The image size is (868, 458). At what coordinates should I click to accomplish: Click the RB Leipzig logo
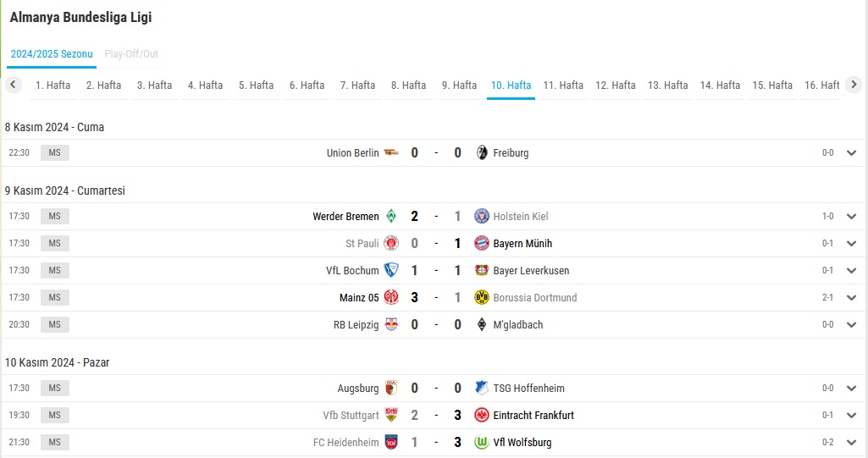(391, 325)
